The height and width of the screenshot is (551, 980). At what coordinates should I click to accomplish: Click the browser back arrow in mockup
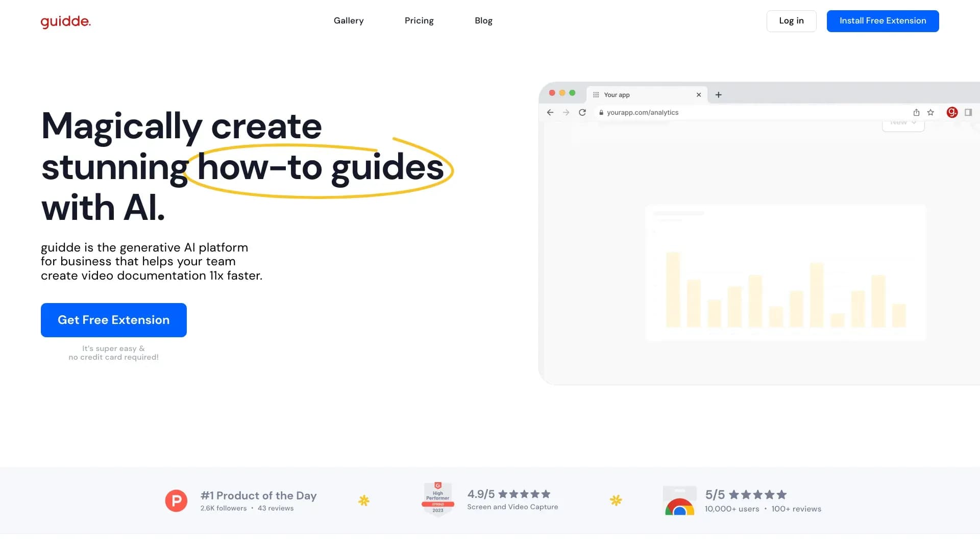coord(550,113)
